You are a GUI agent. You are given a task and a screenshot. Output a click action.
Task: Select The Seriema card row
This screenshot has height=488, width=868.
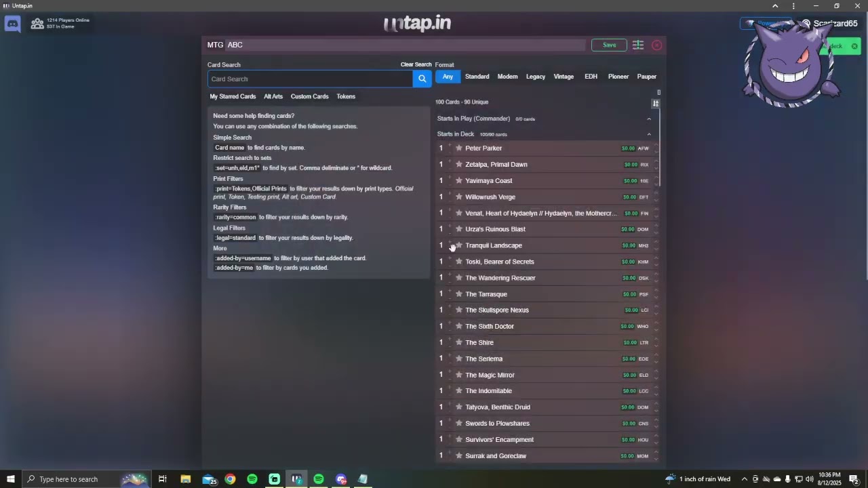coord(547,359)
